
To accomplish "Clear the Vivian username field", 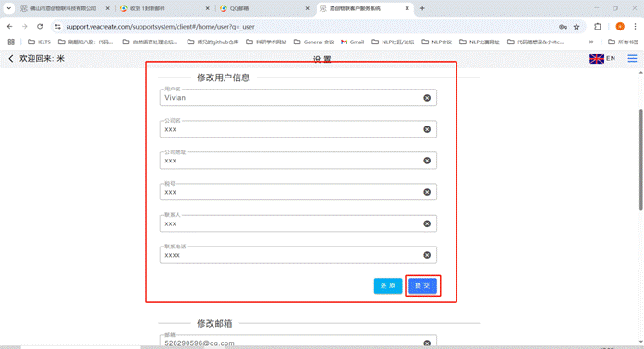I will coord(427,98).
